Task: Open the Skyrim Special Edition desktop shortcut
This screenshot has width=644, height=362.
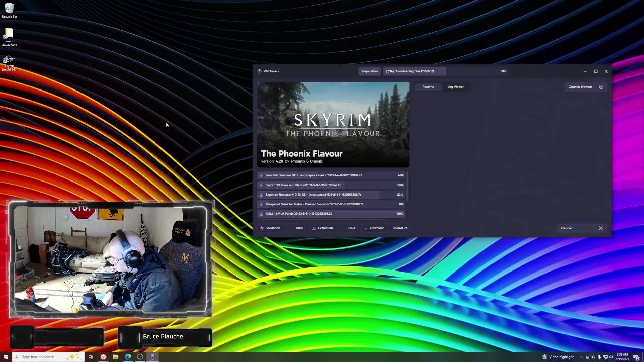Action: 9,63
